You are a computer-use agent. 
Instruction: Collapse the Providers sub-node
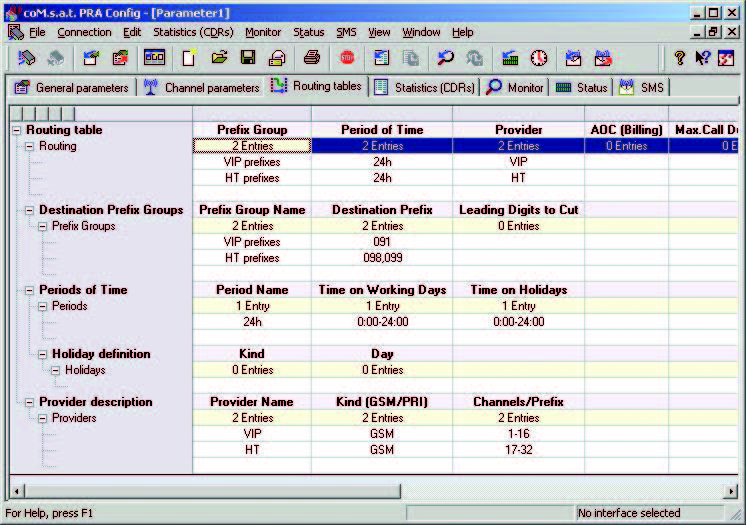coord(42,418)
